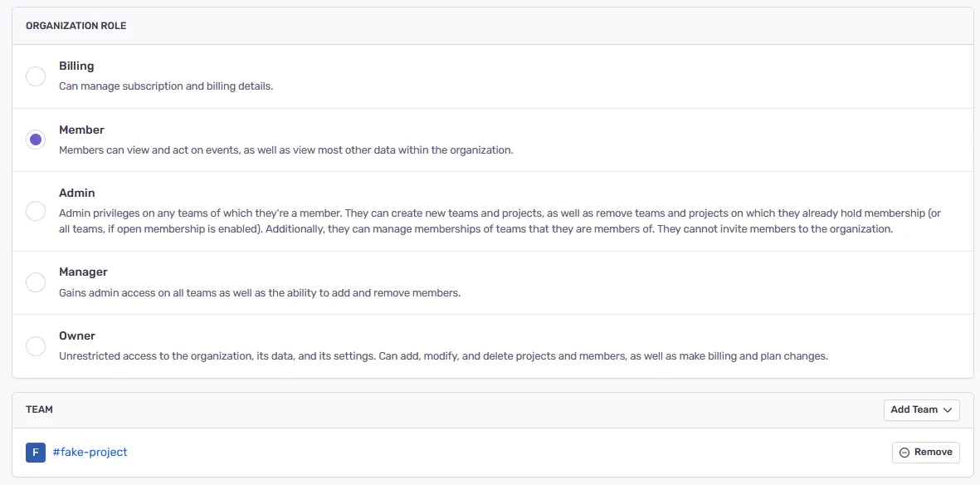Click the minus circle icon beside Remove
This screenshot has height=485, width=980.
click(904, 453)
